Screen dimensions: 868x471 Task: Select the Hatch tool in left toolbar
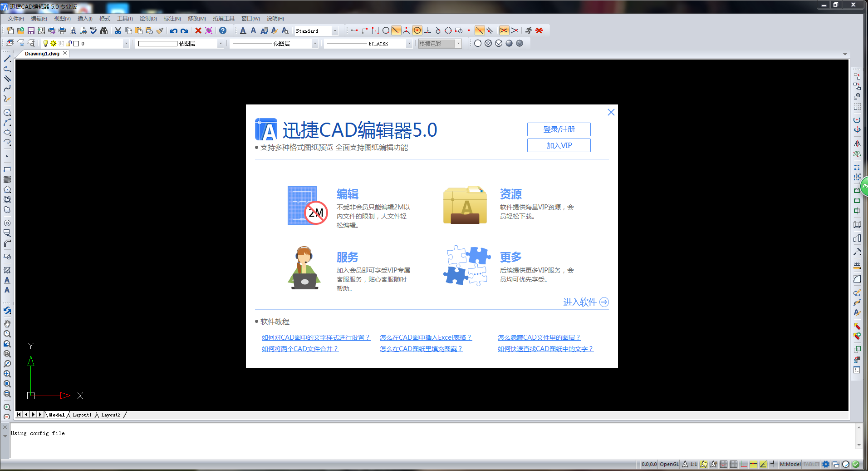pyautogui.click(x=7, y=270)
